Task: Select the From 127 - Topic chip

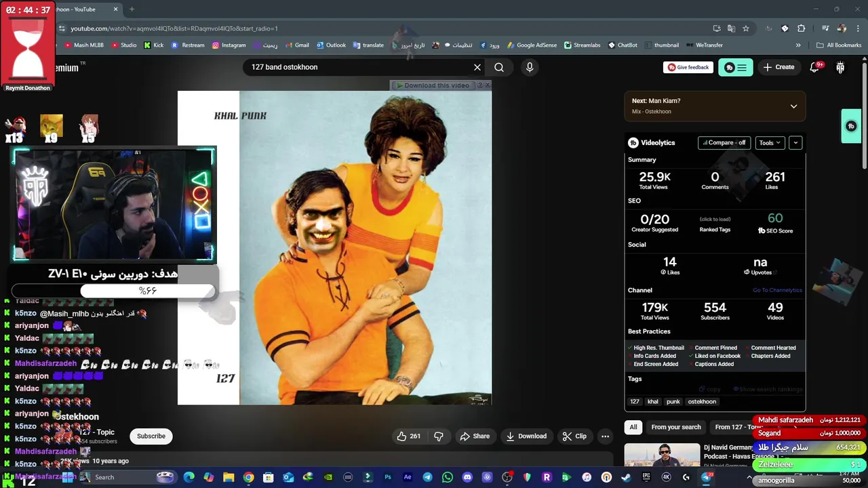Action: (738, 427)
